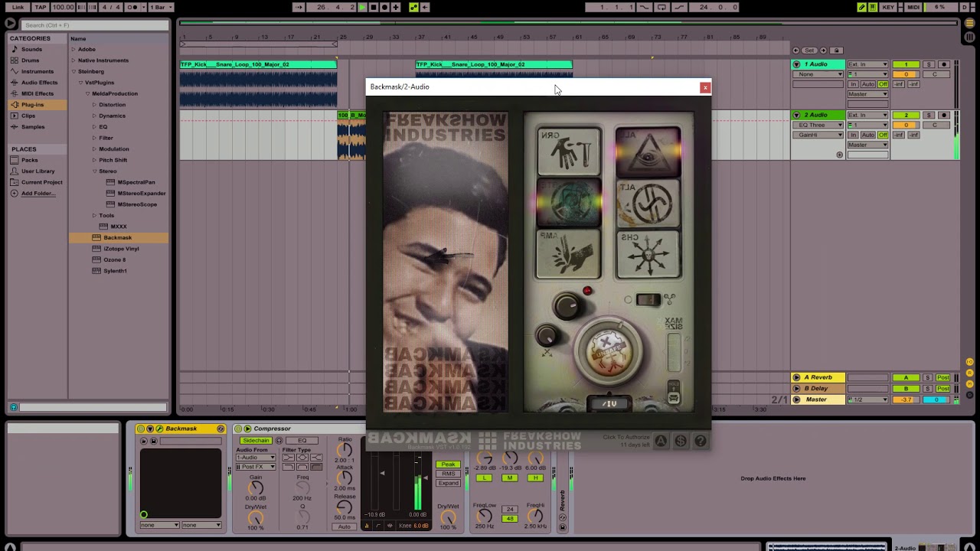Toggle the Compressor sidechain EQ button
Viewport: 980px width, 551px height.
tap(302, 441)
